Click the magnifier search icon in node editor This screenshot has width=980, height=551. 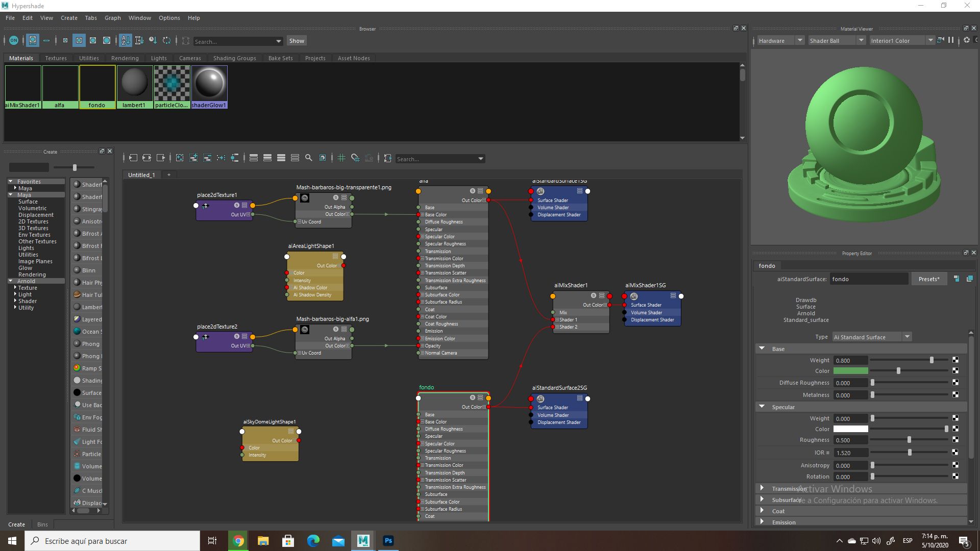tap(309, 158)
